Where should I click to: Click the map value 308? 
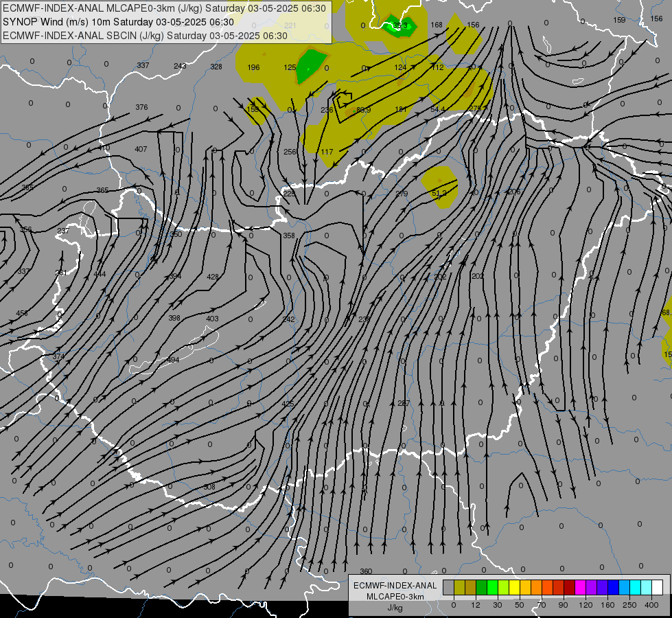[x=209, y=488]
